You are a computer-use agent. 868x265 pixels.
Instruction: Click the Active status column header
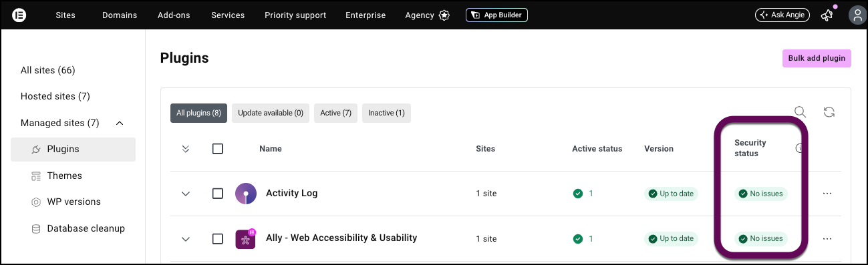click(597, 149)
